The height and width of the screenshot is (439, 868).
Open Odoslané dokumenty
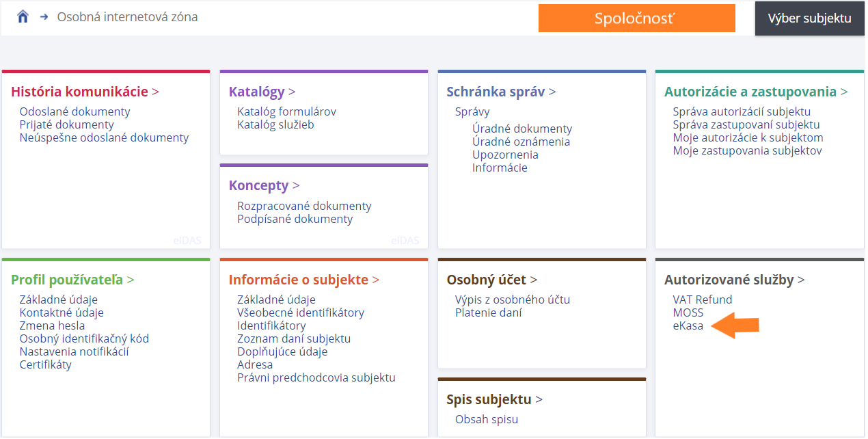74,111
